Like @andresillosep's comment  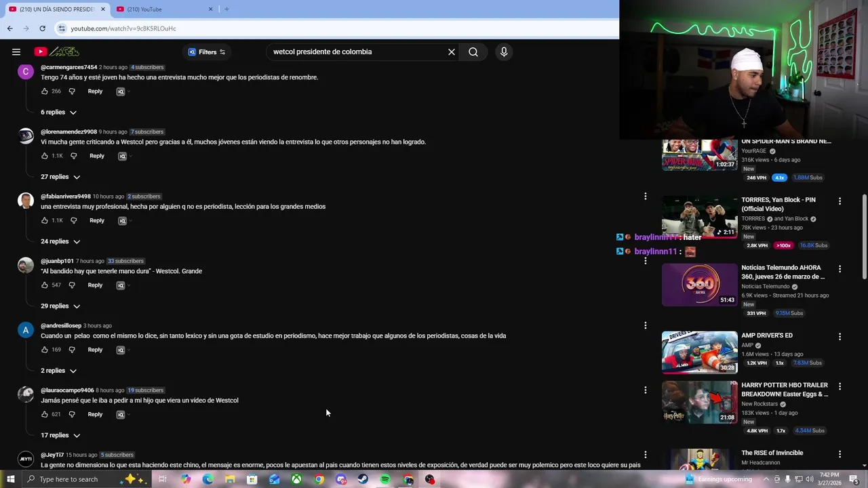45,350
